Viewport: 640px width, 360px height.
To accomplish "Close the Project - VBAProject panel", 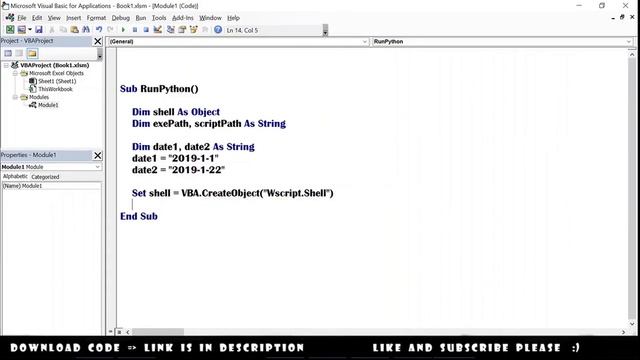I will pyautogui.click(x=98, y=41).
